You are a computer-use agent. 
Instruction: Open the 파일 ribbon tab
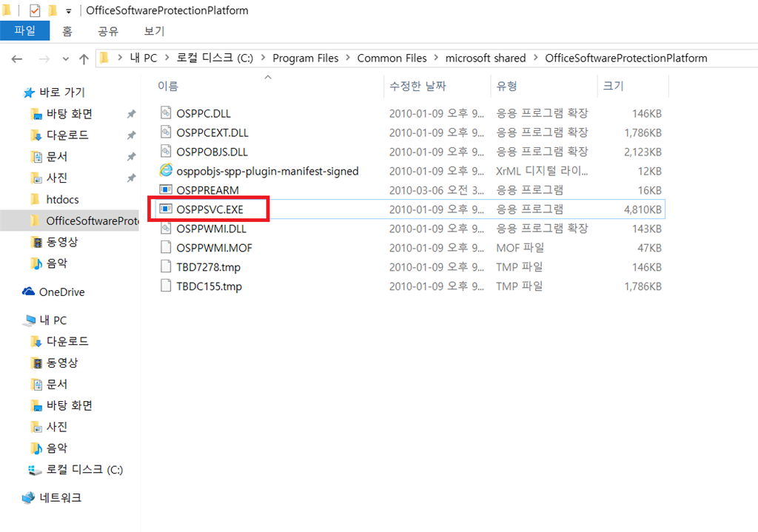pyautogui.click(x=24, y=31)
